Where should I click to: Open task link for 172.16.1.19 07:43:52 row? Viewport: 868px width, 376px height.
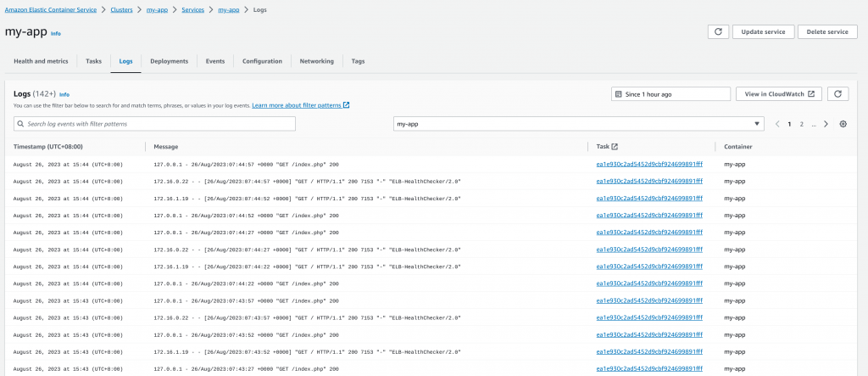[x=649, y=351]
